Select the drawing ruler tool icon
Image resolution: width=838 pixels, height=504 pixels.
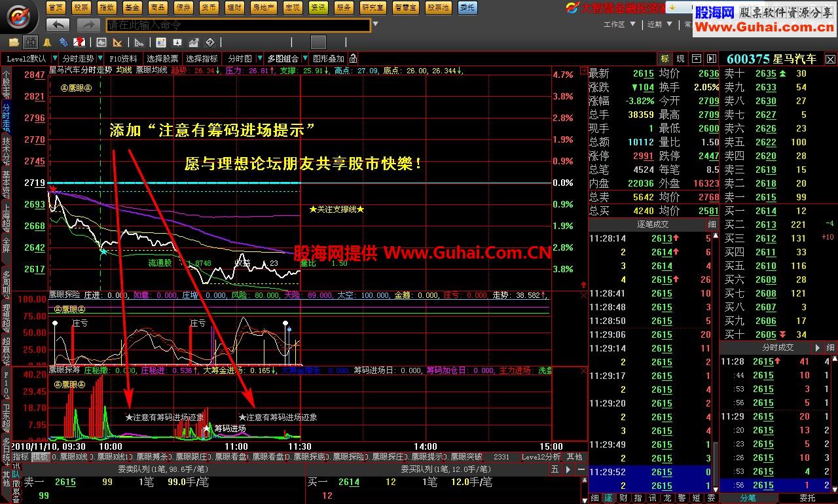tap(118, 43)
